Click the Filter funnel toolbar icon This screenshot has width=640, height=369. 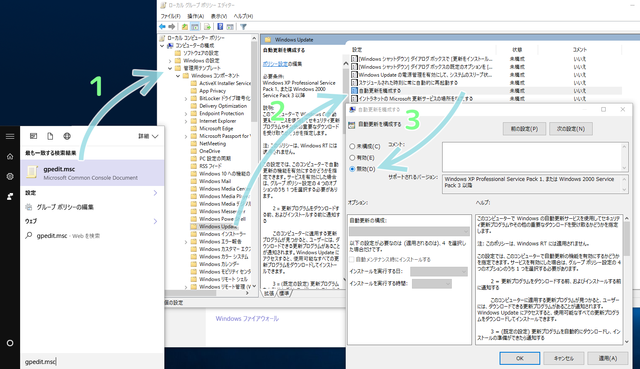(x=243, y=27)
